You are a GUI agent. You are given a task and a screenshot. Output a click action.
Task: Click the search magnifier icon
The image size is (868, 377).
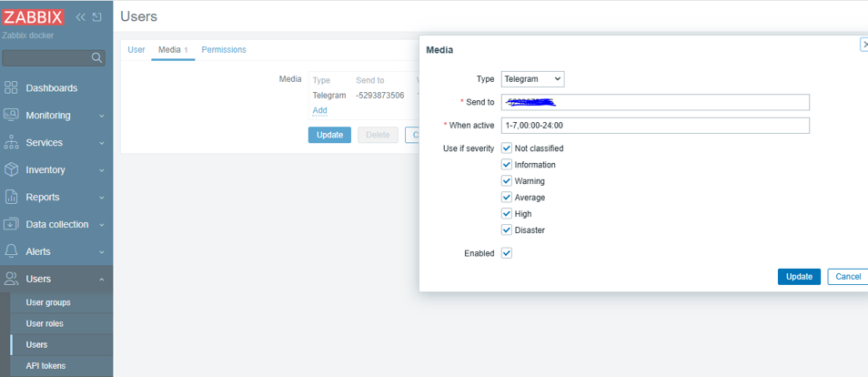(x=96, y=57)
